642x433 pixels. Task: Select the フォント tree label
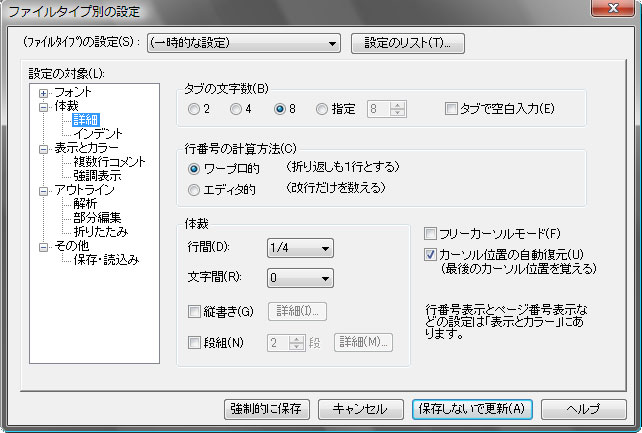[73, 92]
